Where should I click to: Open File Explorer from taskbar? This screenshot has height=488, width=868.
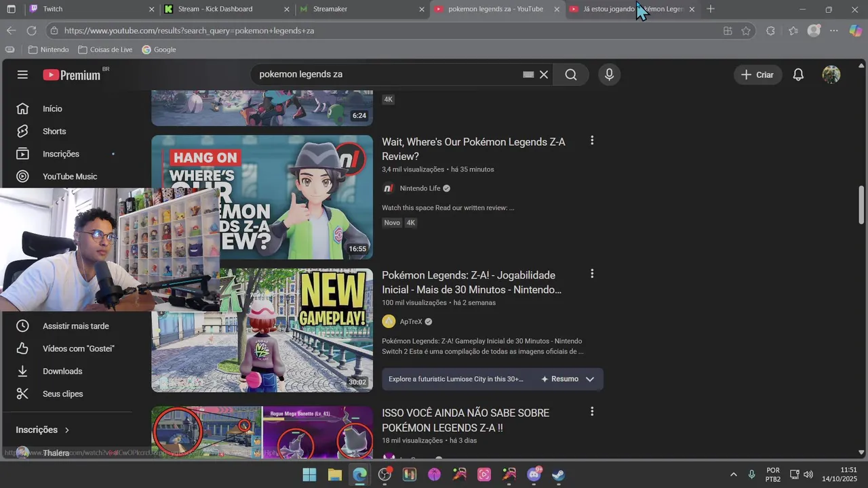pyautogui.click(x=334, y=474)
